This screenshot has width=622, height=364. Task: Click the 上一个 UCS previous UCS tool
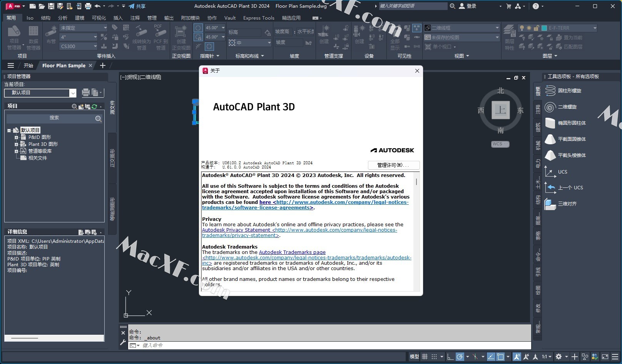click(x=564, y=188)
